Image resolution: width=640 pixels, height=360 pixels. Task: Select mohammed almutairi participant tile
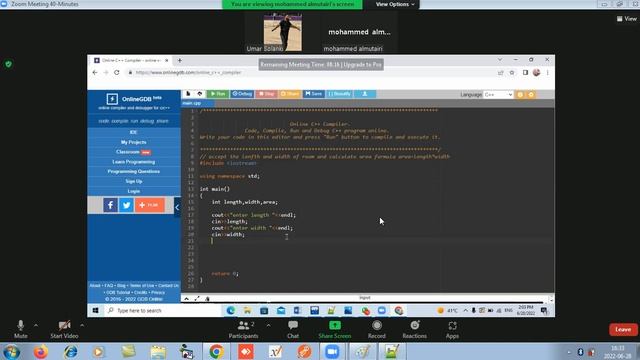click(358, 32)
